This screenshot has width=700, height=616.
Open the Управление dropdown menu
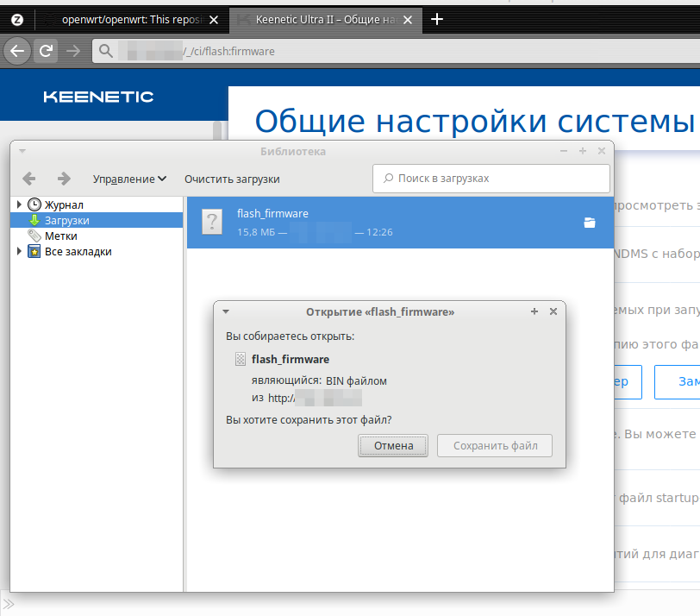tap(129, 179)
